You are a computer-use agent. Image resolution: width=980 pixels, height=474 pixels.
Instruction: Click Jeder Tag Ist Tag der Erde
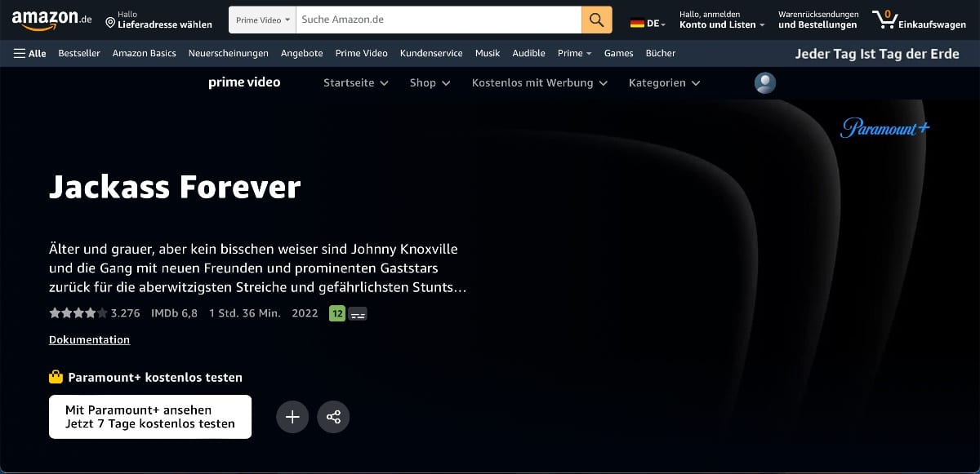click(877, 54)
